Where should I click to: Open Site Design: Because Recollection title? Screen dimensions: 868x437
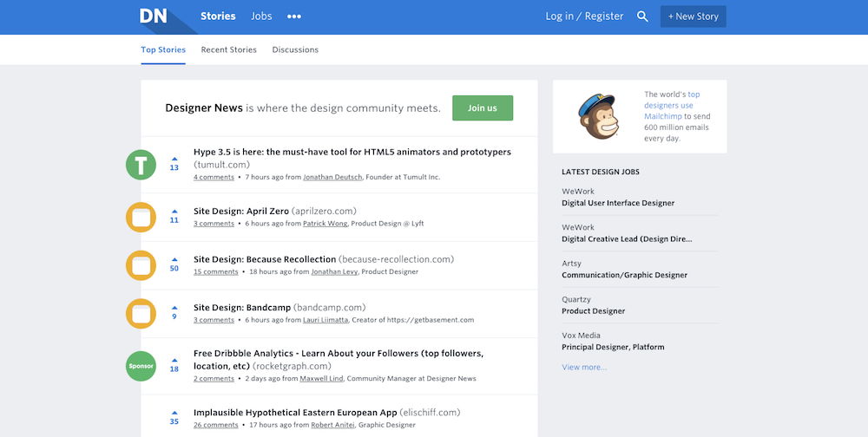265,259
